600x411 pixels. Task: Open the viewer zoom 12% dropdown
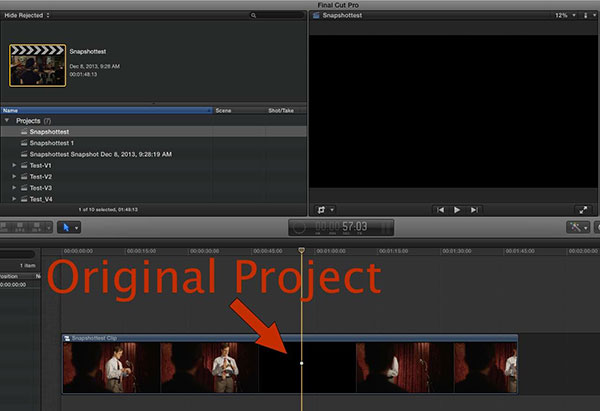pos(565,15)
